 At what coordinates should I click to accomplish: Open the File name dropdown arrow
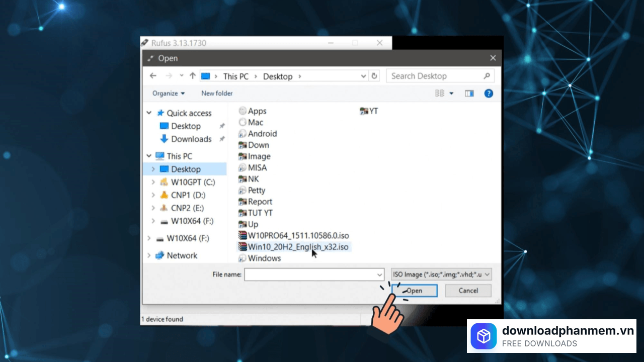tap(380, 275)
